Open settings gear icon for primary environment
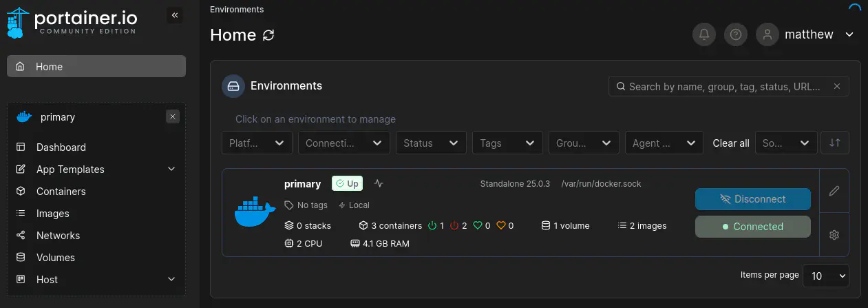This screenshot has height=308, width=868. [x=834, y=235]
